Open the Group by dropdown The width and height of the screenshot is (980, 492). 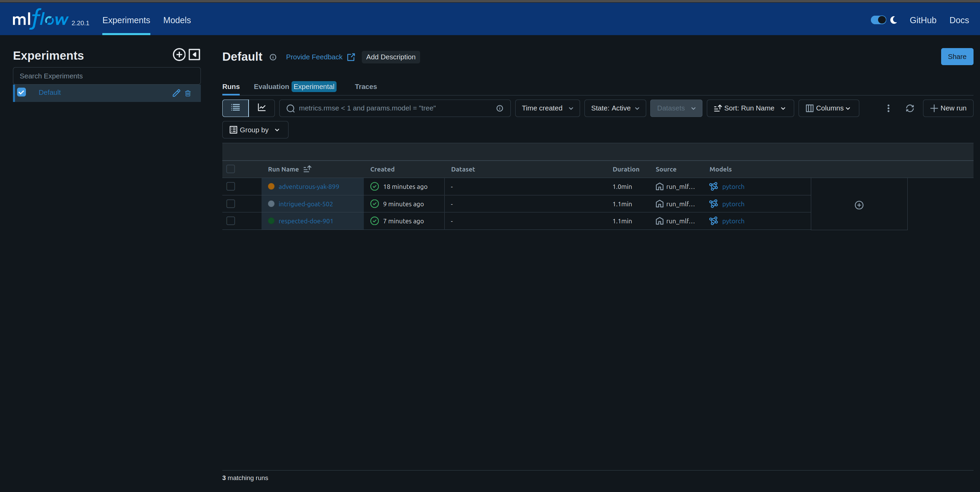[255, 130]
